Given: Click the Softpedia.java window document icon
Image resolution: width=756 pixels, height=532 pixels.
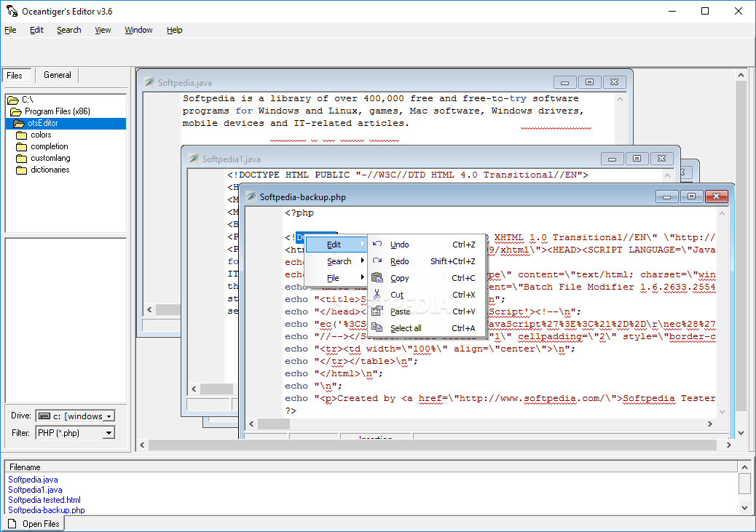Looking at the screenshot, I should coord(149,82).
